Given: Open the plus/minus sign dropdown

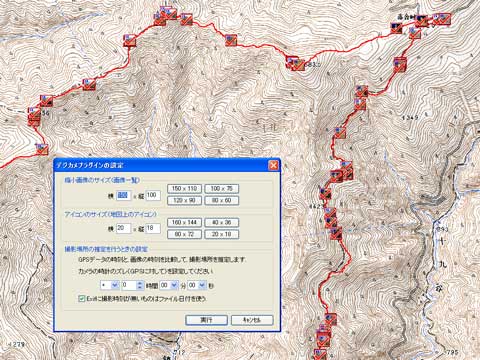Looking at the screenshot, I should pyautogui.click(x=109, y=285).
